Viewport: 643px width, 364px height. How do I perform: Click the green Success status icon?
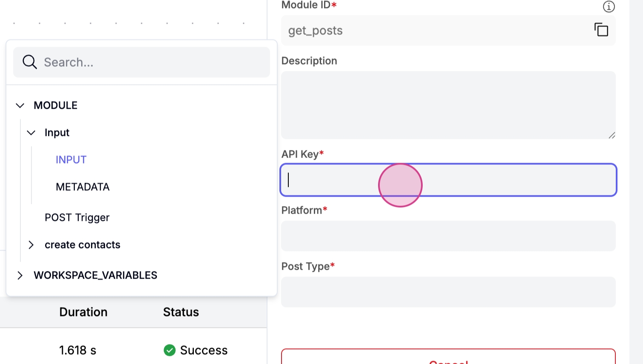[x=170, y=350]
